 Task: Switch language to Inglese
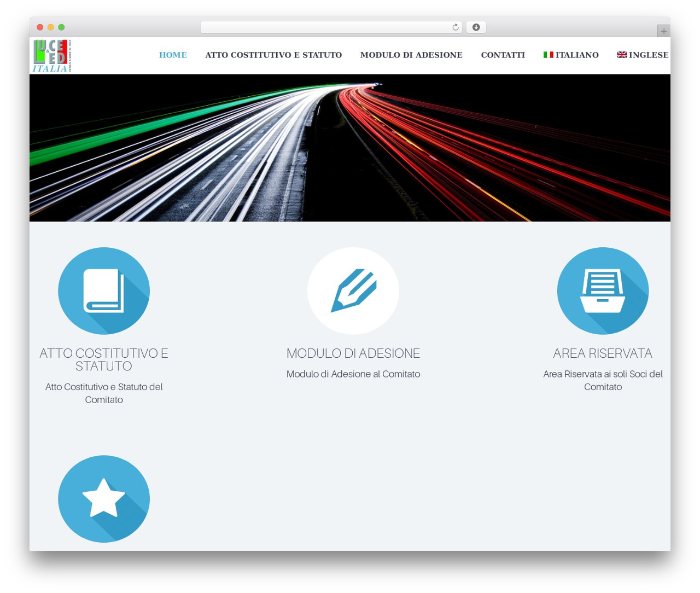click(643, 55)
